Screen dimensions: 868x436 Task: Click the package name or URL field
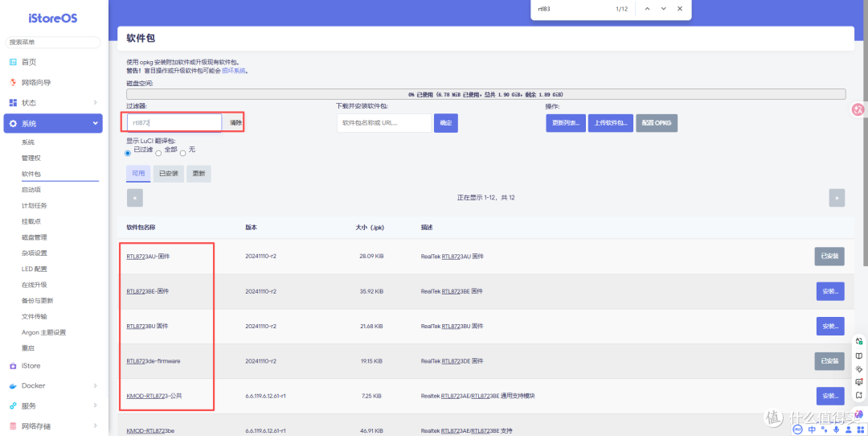[384, 123]
